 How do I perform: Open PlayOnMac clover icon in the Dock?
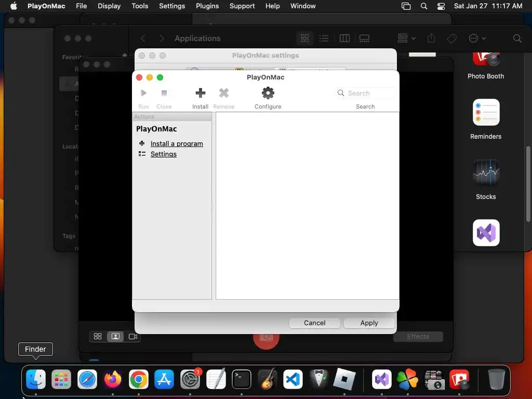tap(407, 379)
